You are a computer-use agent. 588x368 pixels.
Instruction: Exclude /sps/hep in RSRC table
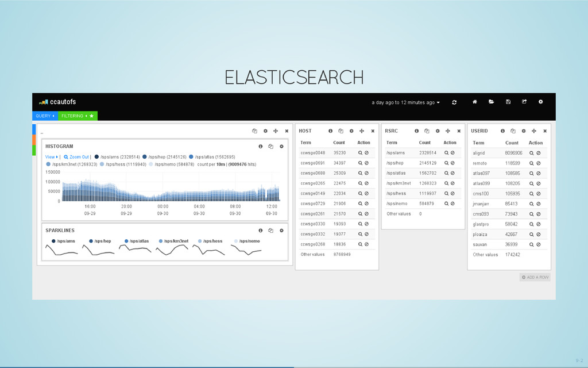pos(452,163)
